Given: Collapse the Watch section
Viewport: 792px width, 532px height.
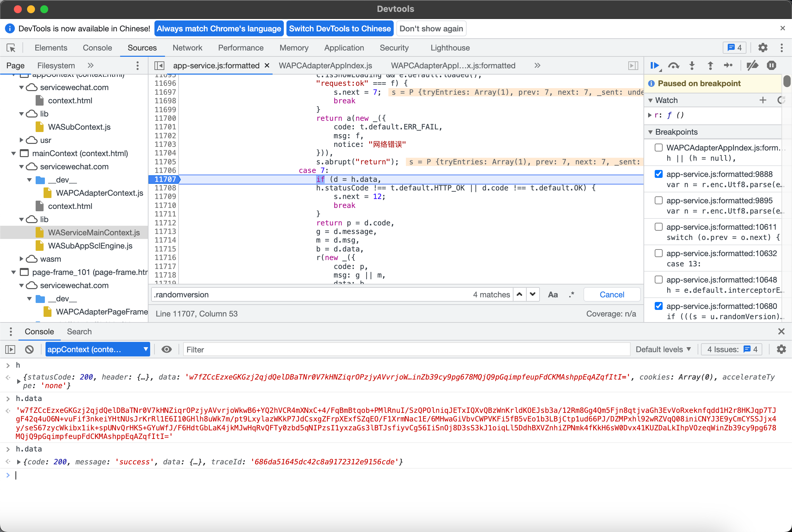Looking at the screenshot, I should (x=650, y=100).
